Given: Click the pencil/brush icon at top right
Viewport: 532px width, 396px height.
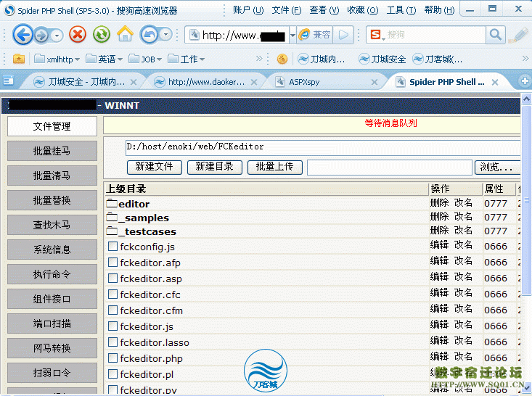Looking at the screenshot, I should pyautogui.click(x=519, y=36).
